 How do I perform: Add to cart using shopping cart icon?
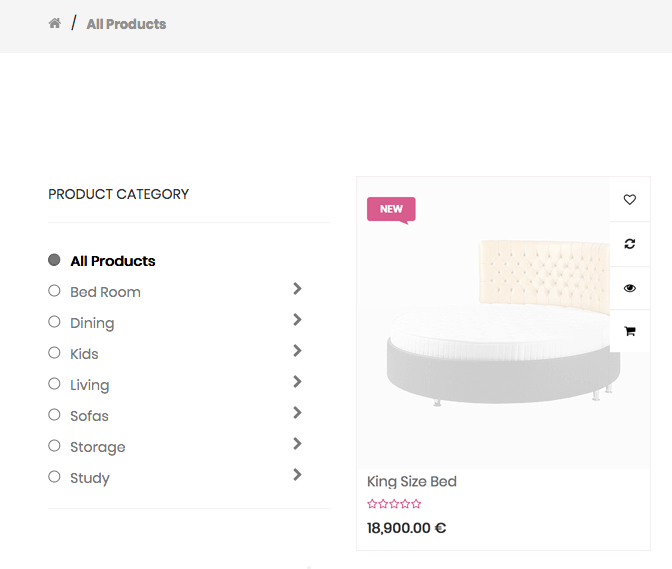point(629,331)
